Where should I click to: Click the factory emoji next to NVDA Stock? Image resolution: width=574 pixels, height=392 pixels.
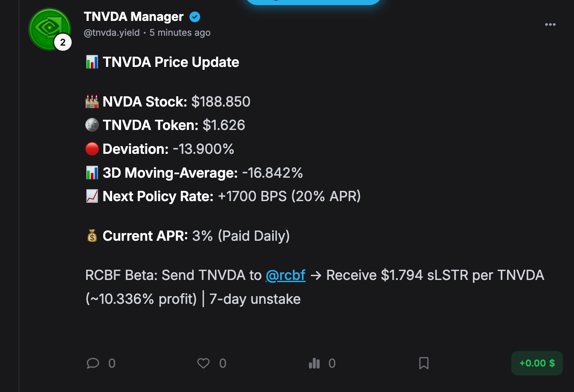(x=92, y=101)
